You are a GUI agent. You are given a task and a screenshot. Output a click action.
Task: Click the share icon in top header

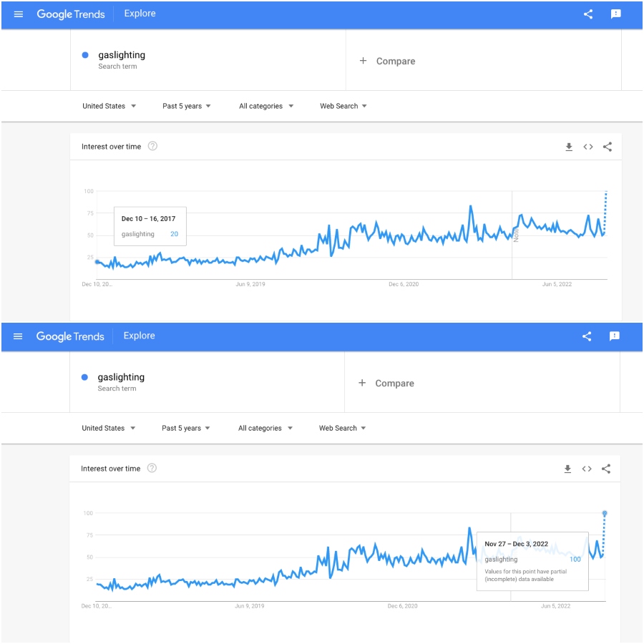click(587, 14)
